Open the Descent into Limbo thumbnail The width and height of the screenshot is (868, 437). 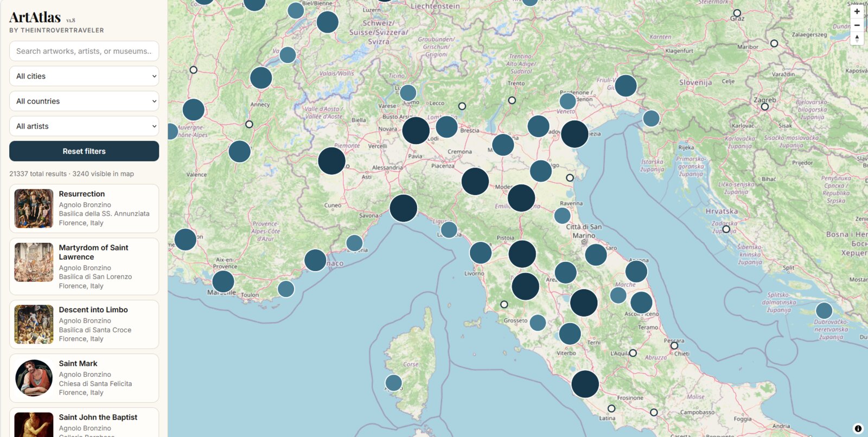pyautogui.click(x=34, y=324)
